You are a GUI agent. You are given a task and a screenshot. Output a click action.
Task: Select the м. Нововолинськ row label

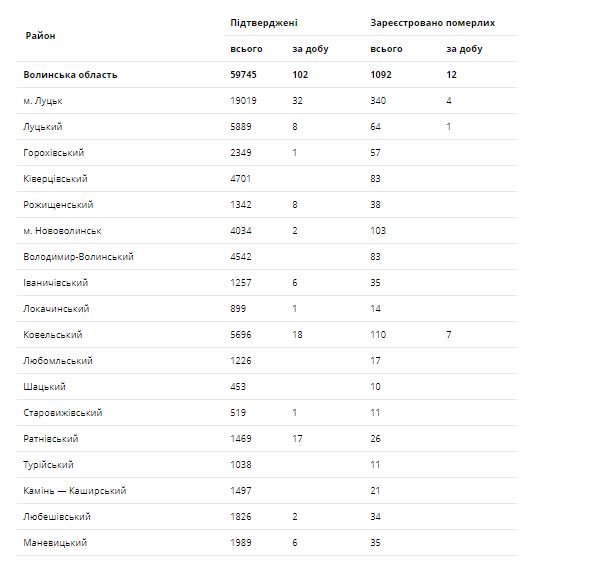click(x=62, y=231)
